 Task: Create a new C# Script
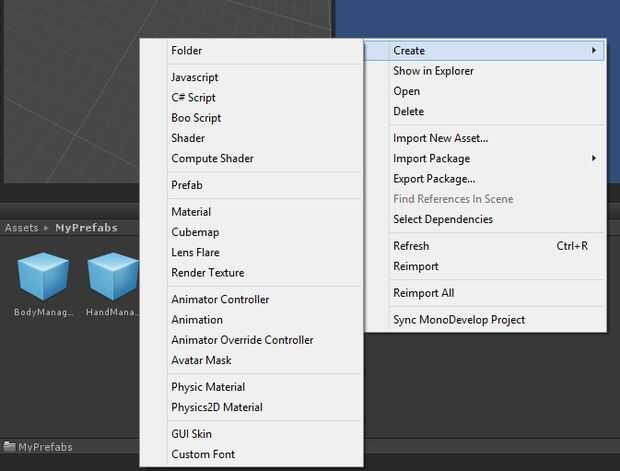pyautogui.click(x=193, y=98)
